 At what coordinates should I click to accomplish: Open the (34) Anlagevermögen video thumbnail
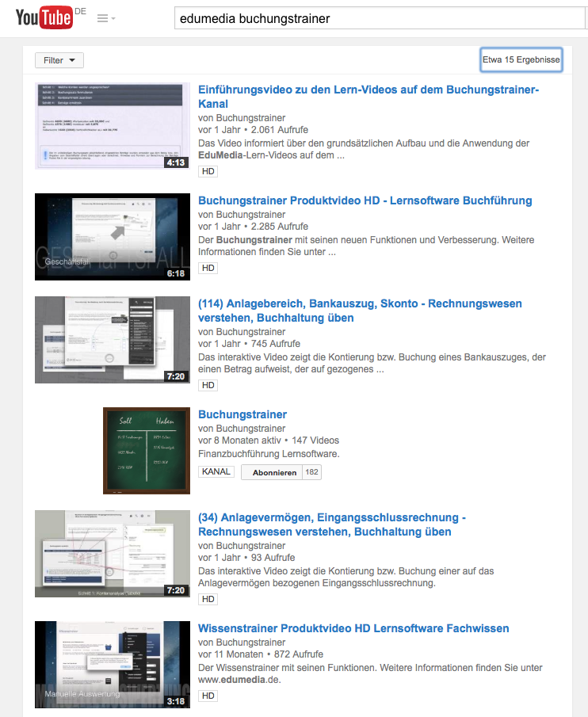coord(113,554)
